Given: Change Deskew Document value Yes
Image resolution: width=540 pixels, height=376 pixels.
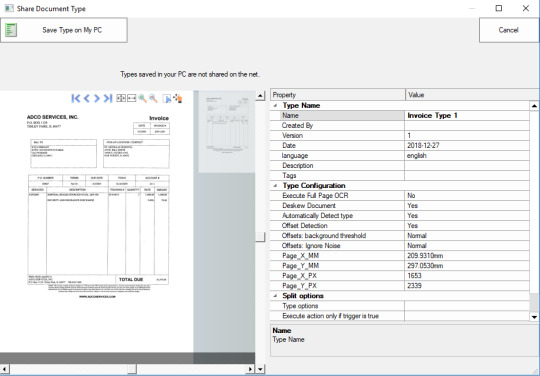Looking at the screenshot, I should (467, 206).
